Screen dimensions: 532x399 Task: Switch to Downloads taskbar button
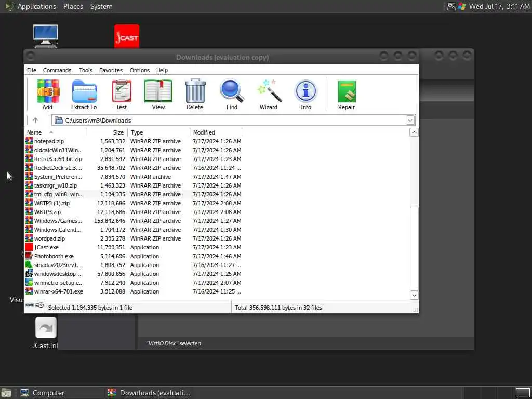149,393
